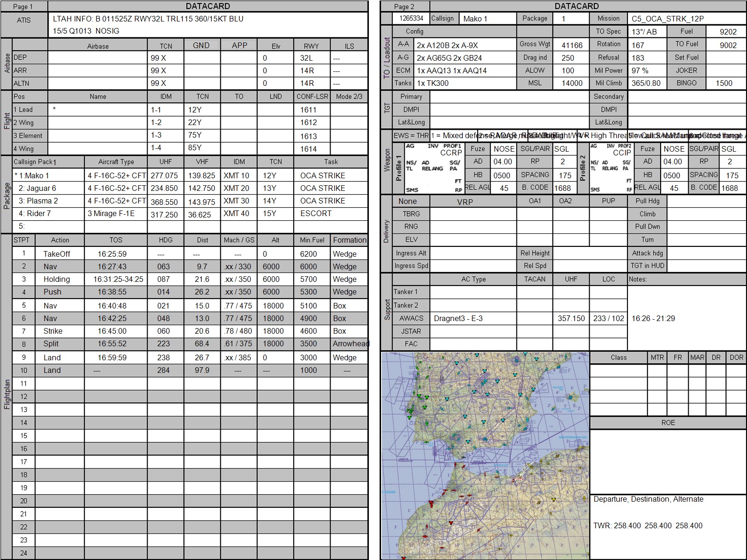This screenshot has width=747, height=560.
Task: Click the A-G loadout '2x AG65G 2x GB24'
Action: pos(449,58)
